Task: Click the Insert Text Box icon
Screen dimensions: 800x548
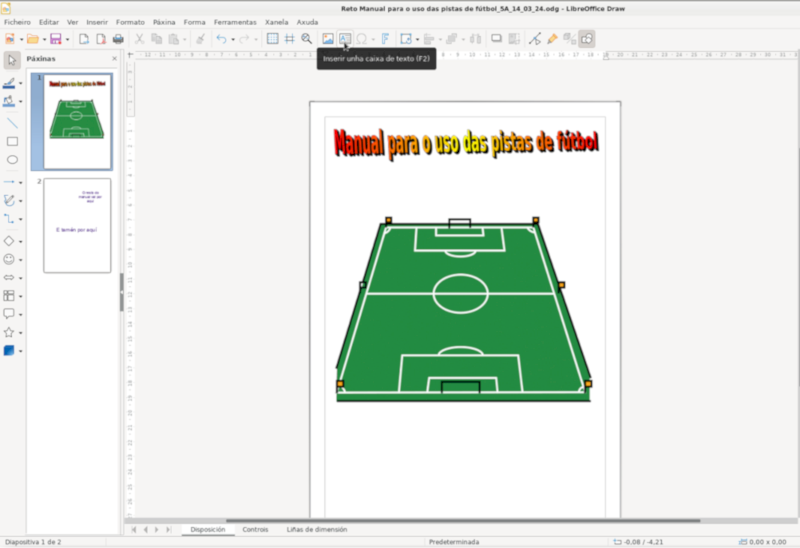Action: coord(345,39)
